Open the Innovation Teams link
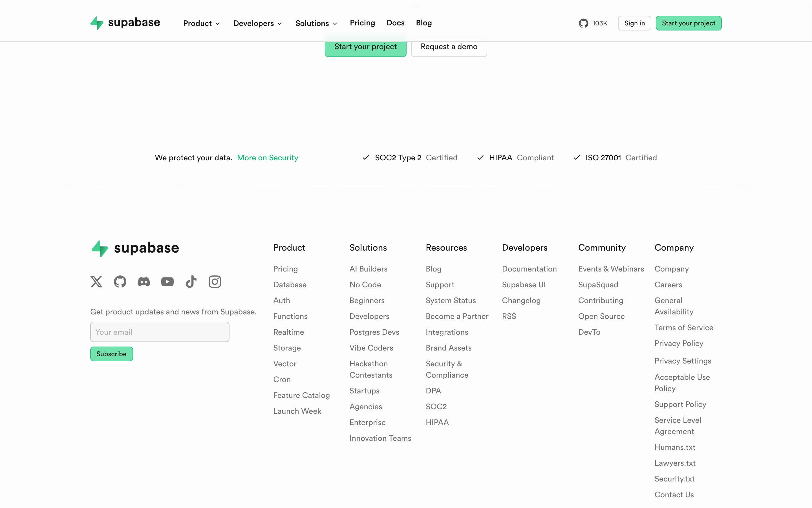 pos(380,438)
